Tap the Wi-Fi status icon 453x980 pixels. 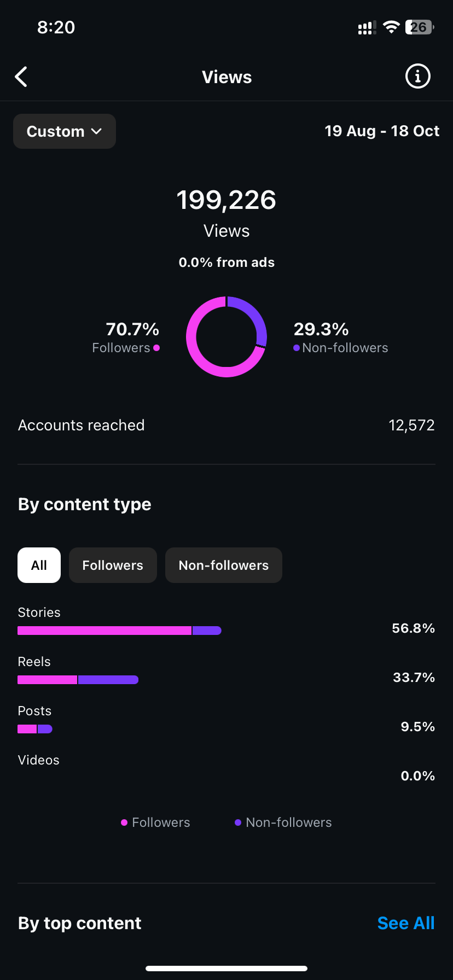tap(391, 27)
